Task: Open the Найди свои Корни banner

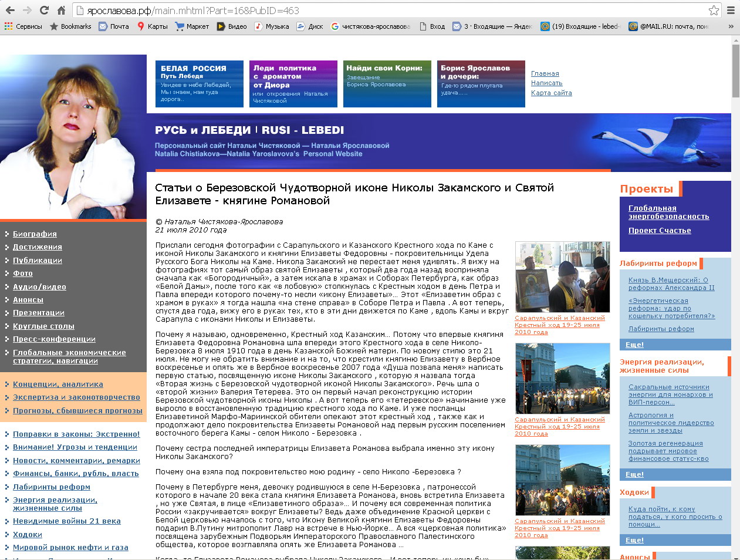Action: coord(387,84)
